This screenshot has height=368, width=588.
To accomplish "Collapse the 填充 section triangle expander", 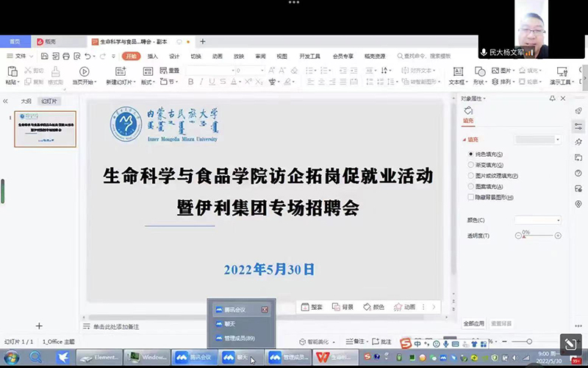I will (465, 140).
